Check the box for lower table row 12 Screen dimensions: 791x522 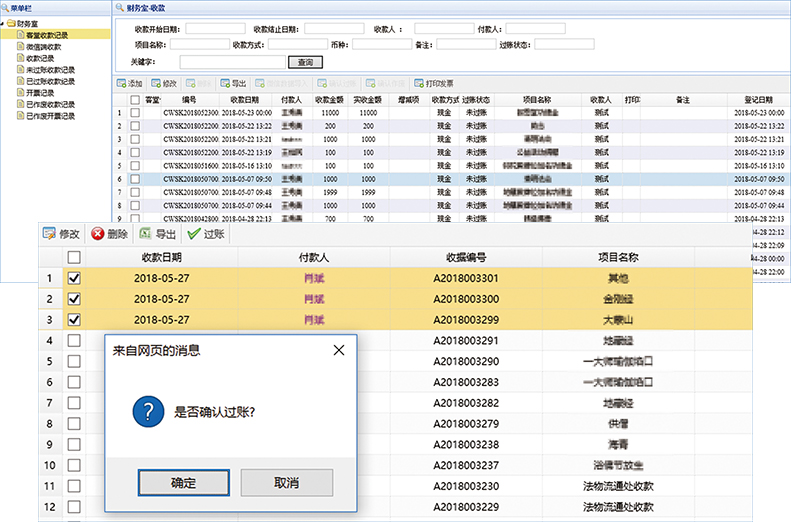[x=74, y=506]
